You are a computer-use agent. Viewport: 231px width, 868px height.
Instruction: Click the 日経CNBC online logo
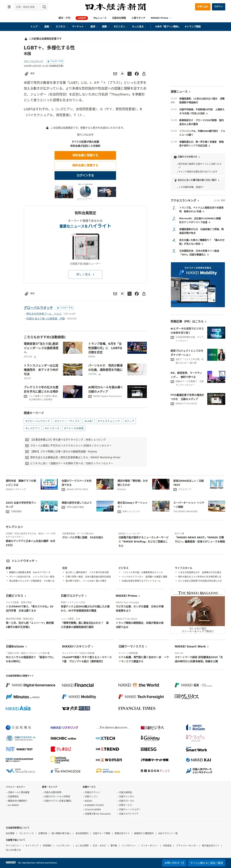click(63, 738)
